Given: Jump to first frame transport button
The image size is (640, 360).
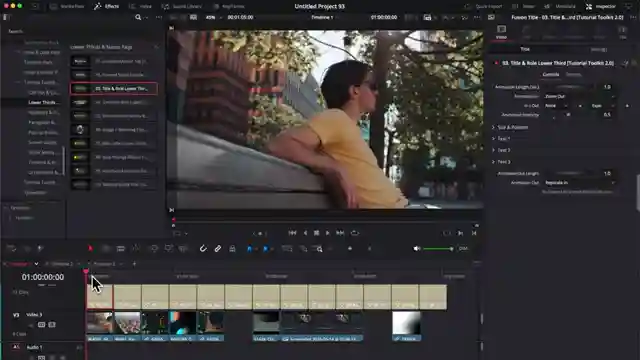Looking at the screenshot, I should (x=292, y=233).
